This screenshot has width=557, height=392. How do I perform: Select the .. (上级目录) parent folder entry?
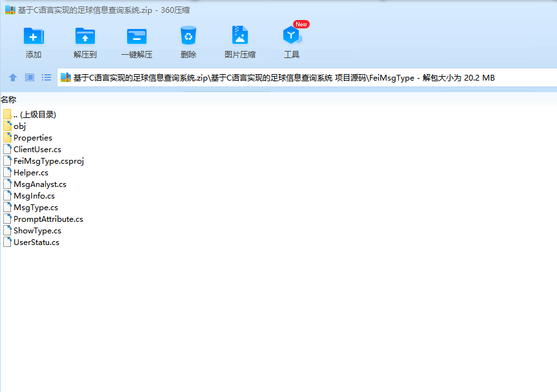[x=35, y=114]
